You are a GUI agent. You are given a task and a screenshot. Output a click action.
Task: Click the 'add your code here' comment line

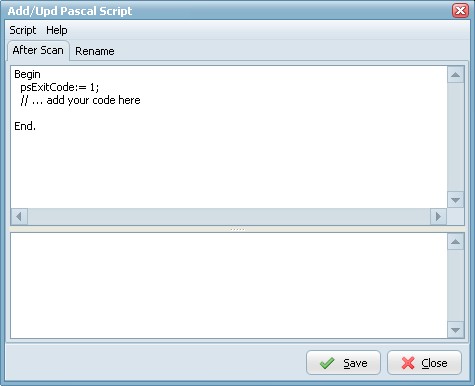point(80,100)
